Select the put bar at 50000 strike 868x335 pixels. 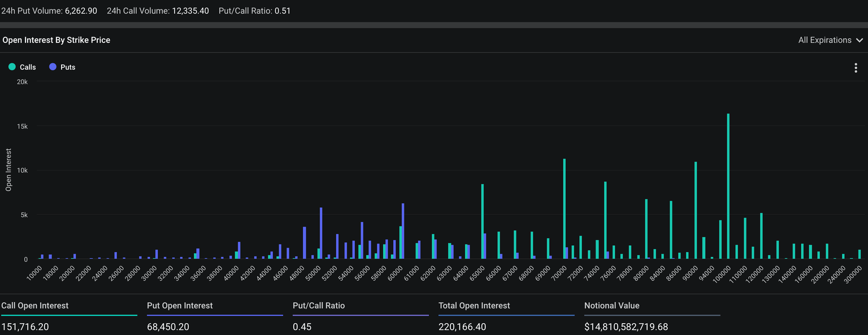[321, 233]
